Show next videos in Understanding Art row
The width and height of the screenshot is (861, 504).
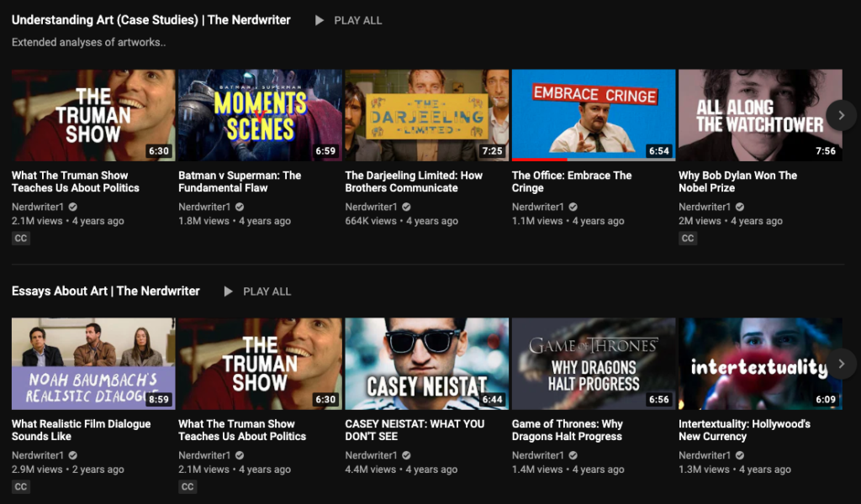point(841,115)
